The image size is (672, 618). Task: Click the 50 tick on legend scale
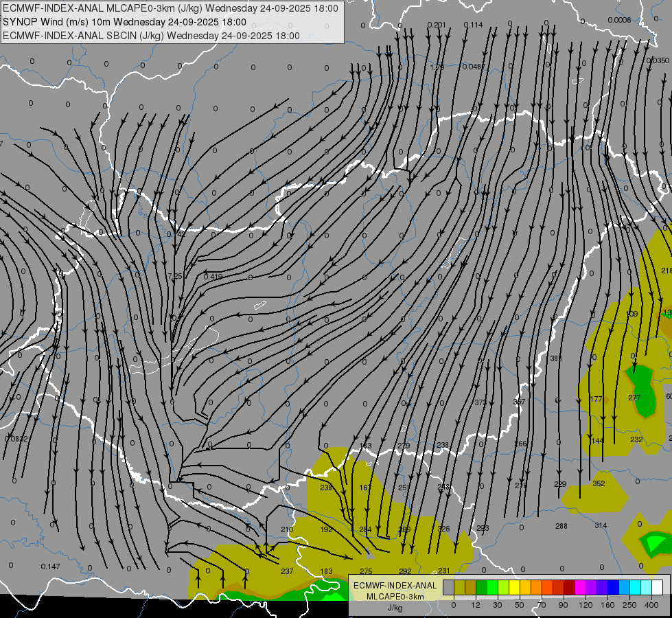click(x=520, y=605)
